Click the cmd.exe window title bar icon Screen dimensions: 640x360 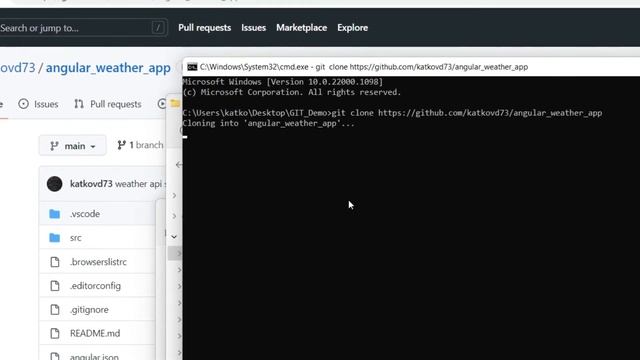point(192,67)
